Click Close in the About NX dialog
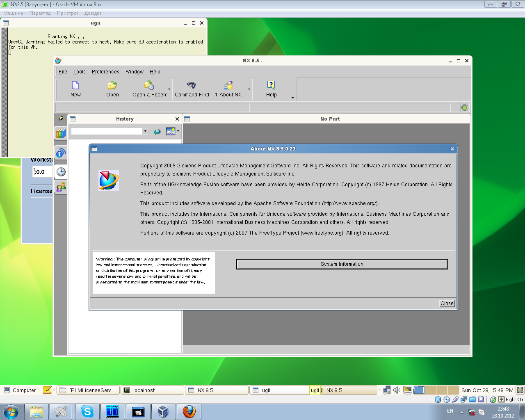Screen dimensions: 525x420 [447, 304]
